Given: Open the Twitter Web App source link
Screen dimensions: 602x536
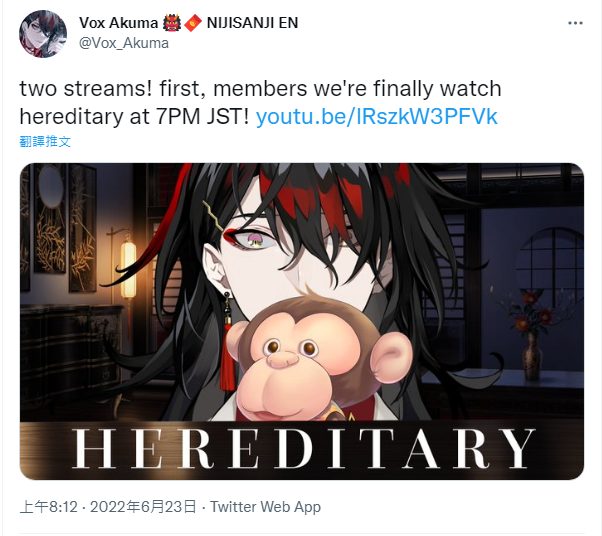Looking at the screenshot, I should pos(265,507).
